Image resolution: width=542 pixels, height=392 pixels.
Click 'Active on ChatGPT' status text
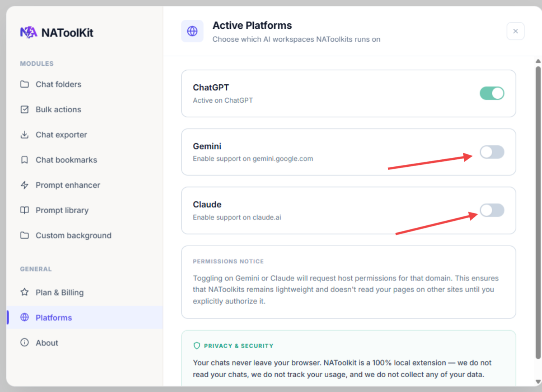[223, 100]
